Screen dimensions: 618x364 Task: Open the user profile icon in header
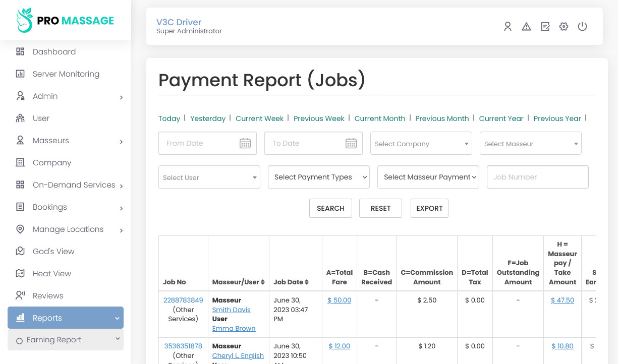coord(508,27)
